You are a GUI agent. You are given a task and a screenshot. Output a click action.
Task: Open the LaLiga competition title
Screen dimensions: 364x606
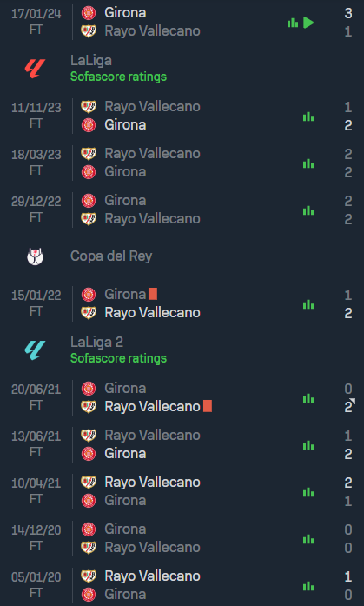click(91, 60)
